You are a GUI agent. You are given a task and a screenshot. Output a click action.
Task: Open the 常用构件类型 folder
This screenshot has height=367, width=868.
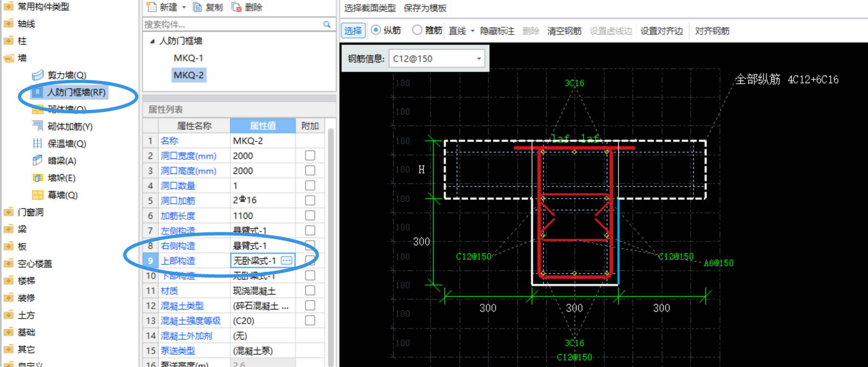(x=9, y=7)
